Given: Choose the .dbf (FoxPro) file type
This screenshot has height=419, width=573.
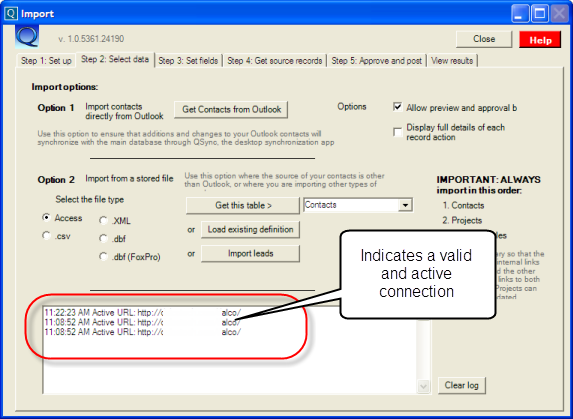Looking at the screenshot, I should (x=103, y=256).
